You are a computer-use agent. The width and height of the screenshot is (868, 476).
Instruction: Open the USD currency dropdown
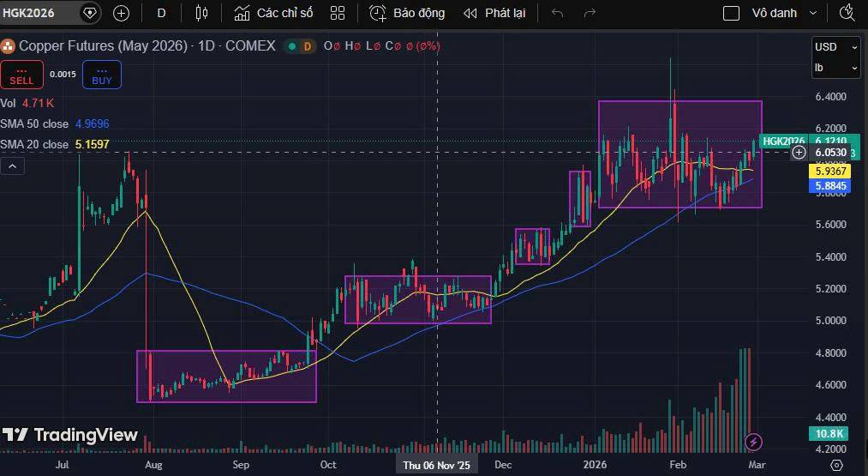pyautogui.click(x=836, y=47)
